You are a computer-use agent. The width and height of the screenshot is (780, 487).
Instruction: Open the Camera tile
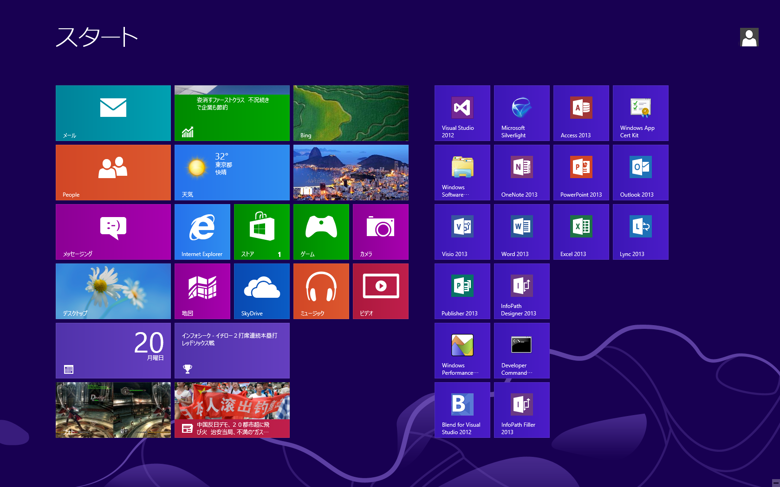(381, 232)
